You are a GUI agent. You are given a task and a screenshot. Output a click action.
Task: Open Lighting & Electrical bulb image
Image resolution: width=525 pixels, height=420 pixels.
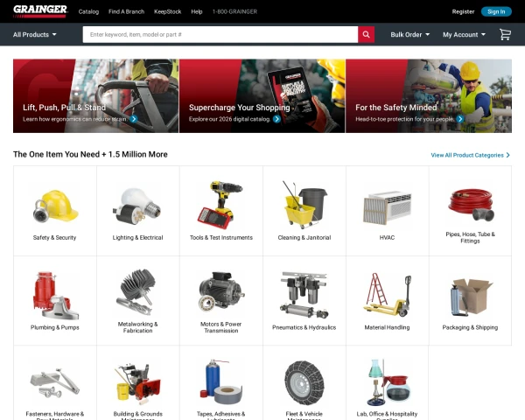[137, 206]
